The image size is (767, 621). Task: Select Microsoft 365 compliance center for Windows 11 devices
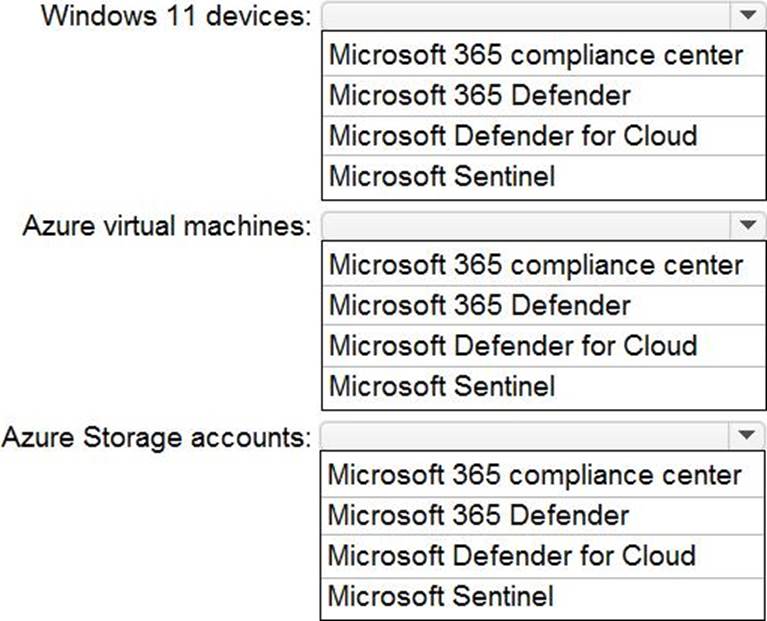pos(536,53)
